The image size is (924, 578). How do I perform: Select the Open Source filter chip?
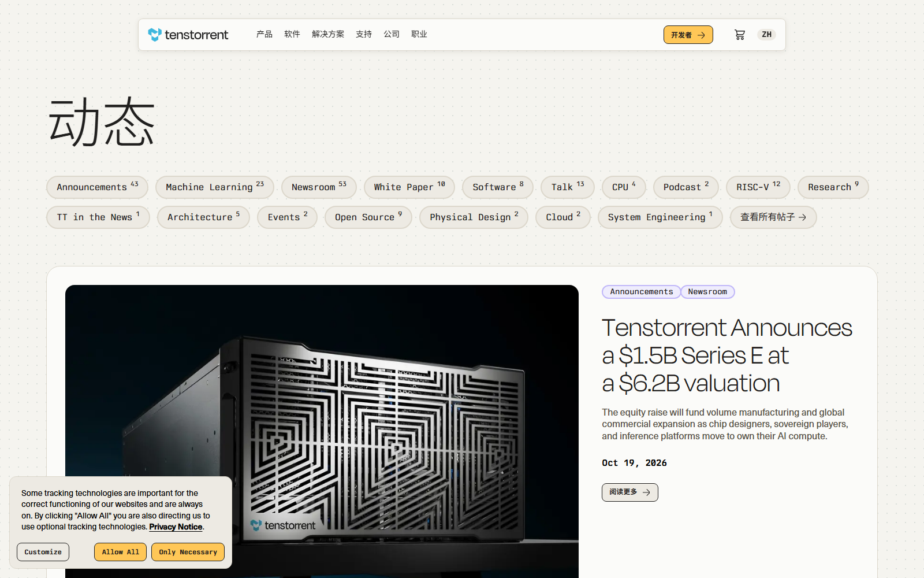[x=368, y=217]
